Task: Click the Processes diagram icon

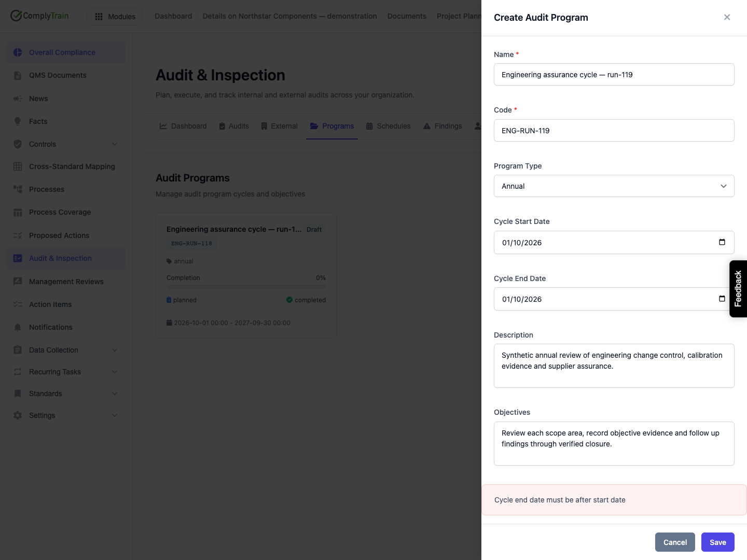Action: (18, 189)
